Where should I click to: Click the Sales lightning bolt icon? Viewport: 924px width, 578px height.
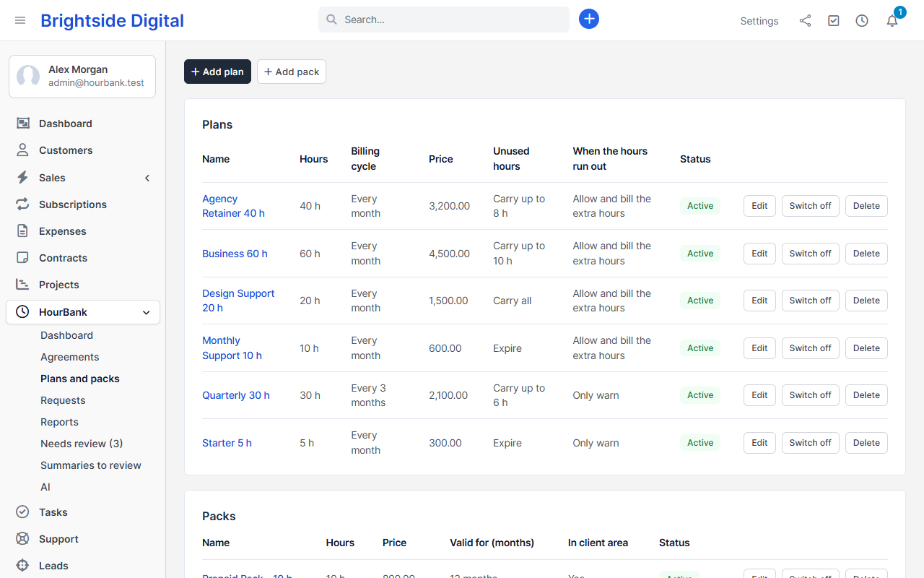[x=22, y=178]
